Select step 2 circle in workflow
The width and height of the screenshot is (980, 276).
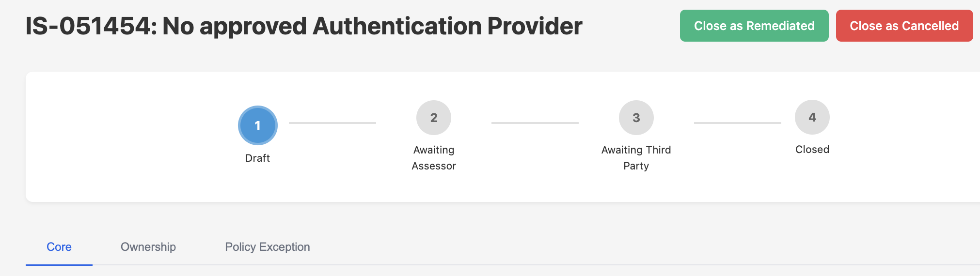433,118
